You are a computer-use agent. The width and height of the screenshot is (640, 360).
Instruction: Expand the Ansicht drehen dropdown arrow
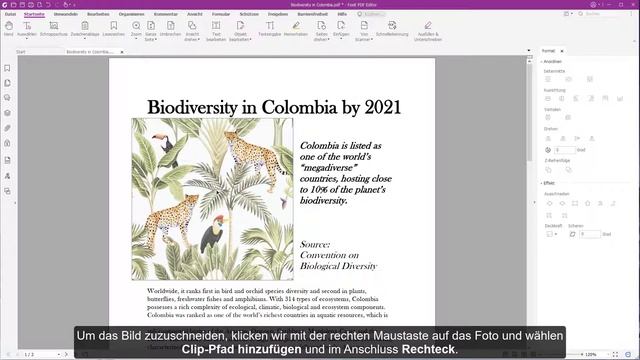(x=199, y=40)
